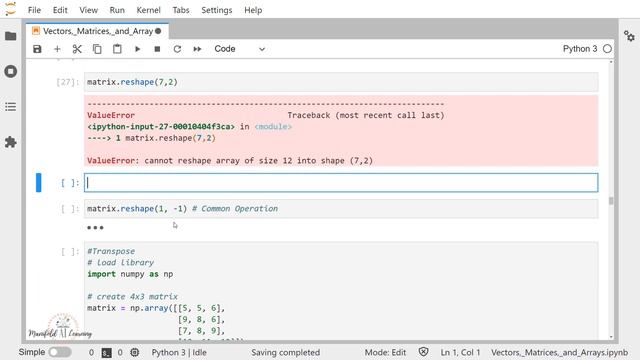Click the matrix.reshape(1, -1) cell

tap(341, 209)
